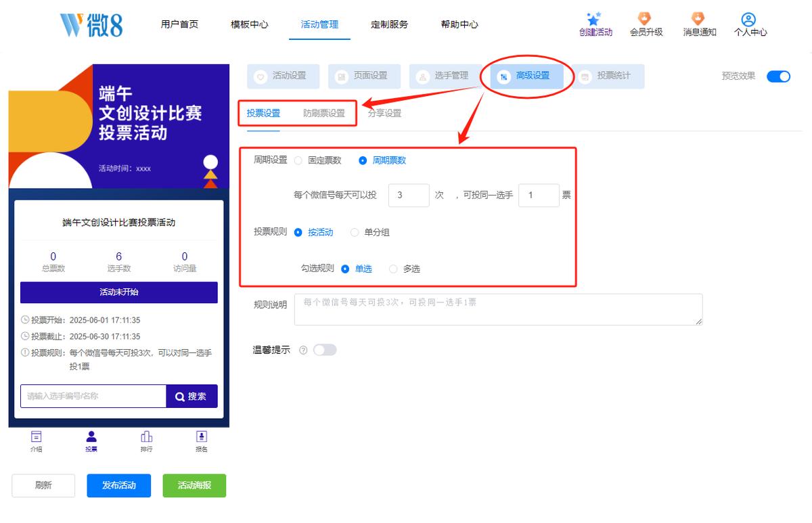
Task: Open 定制服务 in top navigation
Action: pos(389,24)
